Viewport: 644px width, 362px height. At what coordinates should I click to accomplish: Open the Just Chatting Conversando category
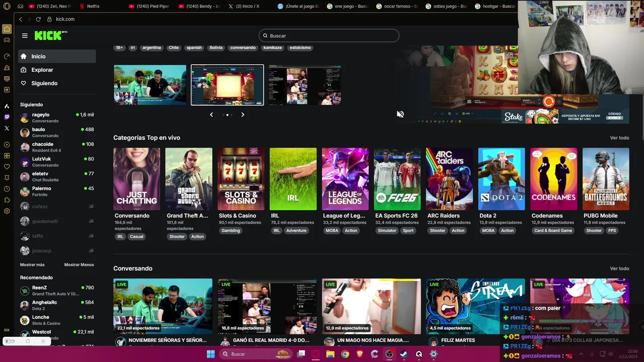136,179
